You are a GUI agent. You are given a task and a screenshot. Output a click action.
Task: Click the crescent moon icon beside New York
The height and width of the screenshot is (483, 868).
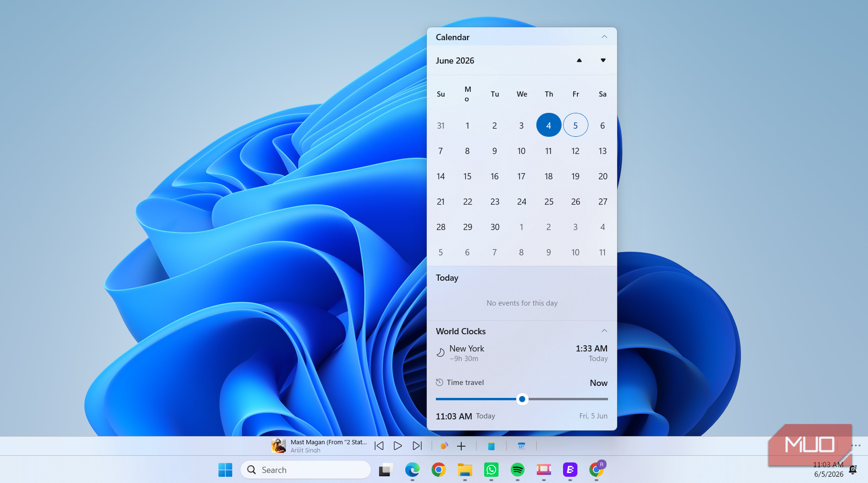coord(440,353)
